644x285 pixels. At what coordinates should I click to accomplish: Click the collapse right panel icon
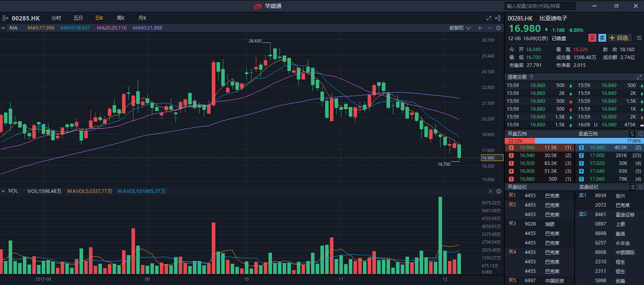[498, 18]
